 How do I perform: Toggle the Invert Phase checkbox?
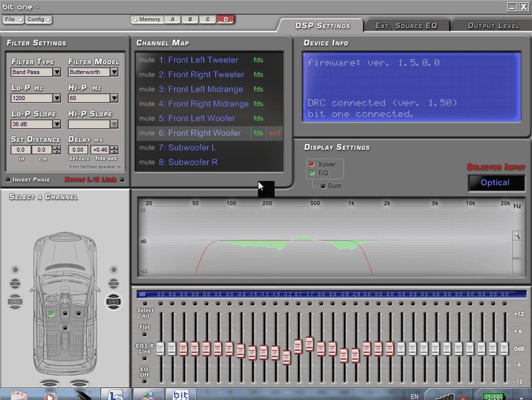tap(8, 179)
